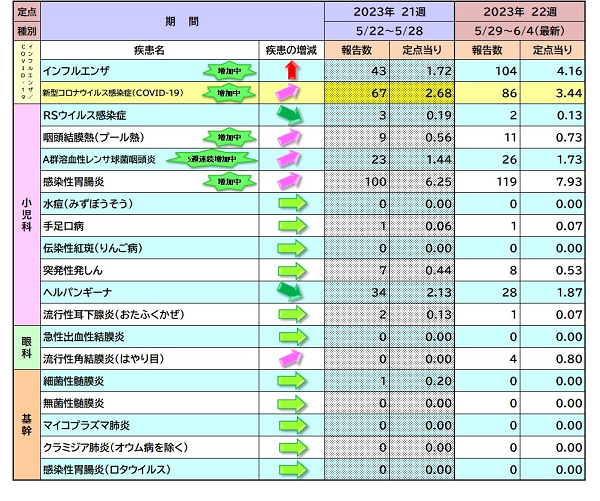
Task: Click the green arrow for マイコプラズマ肺炎
Action: [x=291, y=425]
